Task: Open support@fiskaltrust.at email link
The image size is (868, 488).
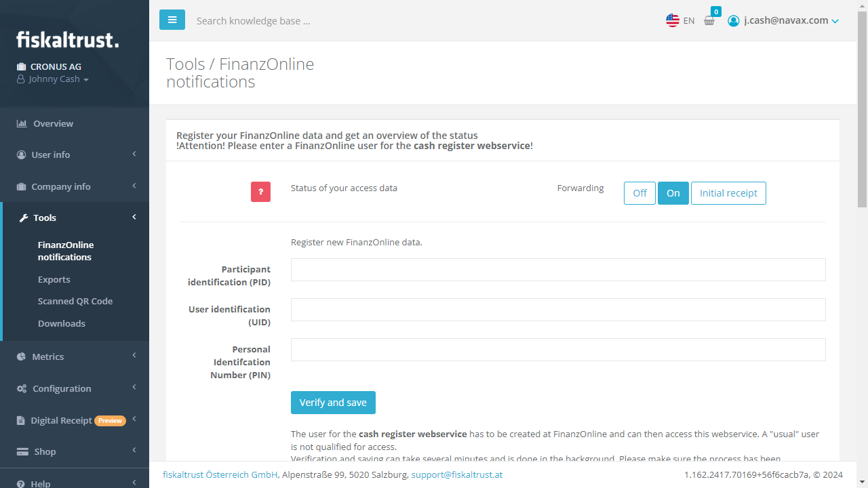Action: coord(457,474)
